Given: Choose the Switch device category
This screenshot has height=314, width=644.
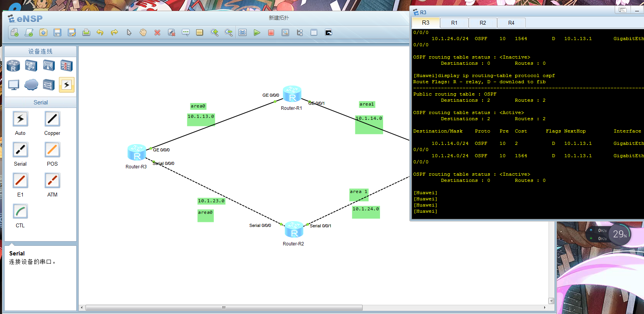Looking at the screenshot, I should pyautogui.click(x=31, y=66).
